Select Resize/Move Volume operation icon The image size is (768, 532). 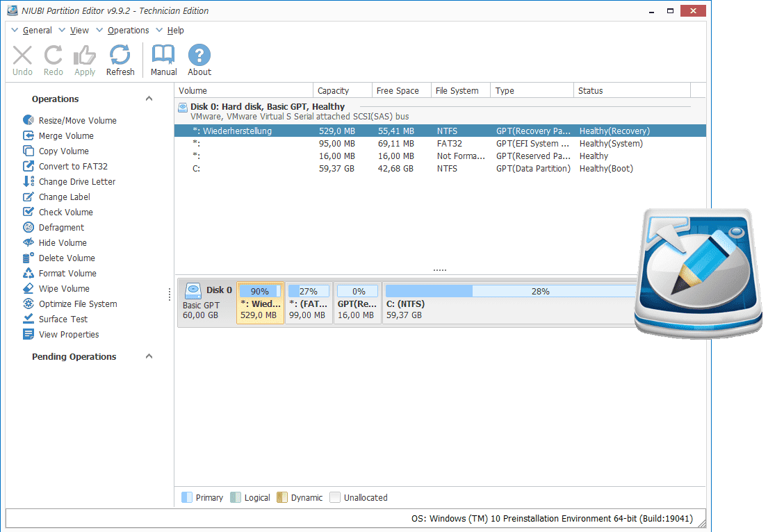(28, 120)
